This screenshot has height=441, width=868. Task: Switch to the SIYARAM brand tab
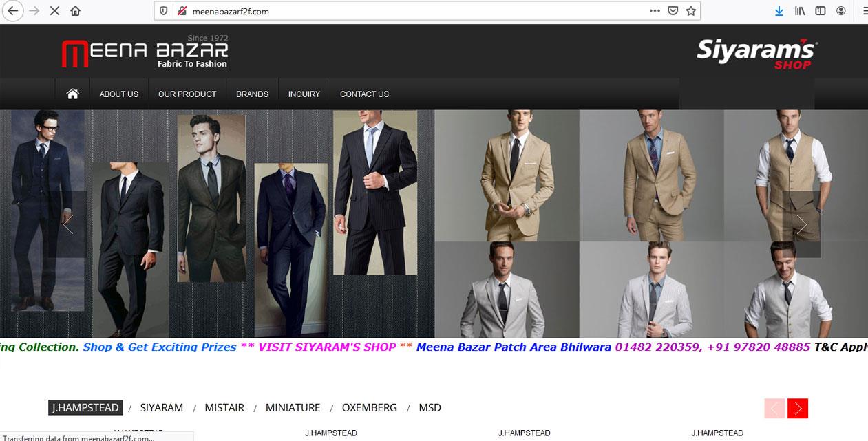click(162, 408)
